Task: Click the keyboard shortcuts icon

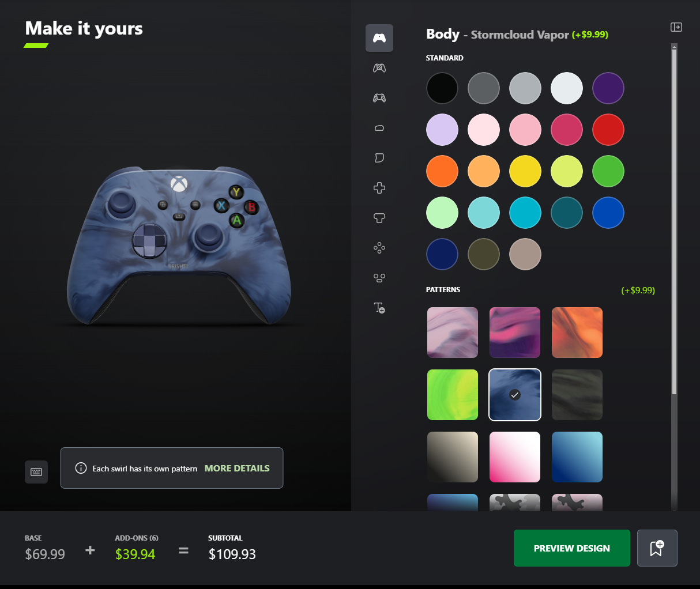Action: 36,472
